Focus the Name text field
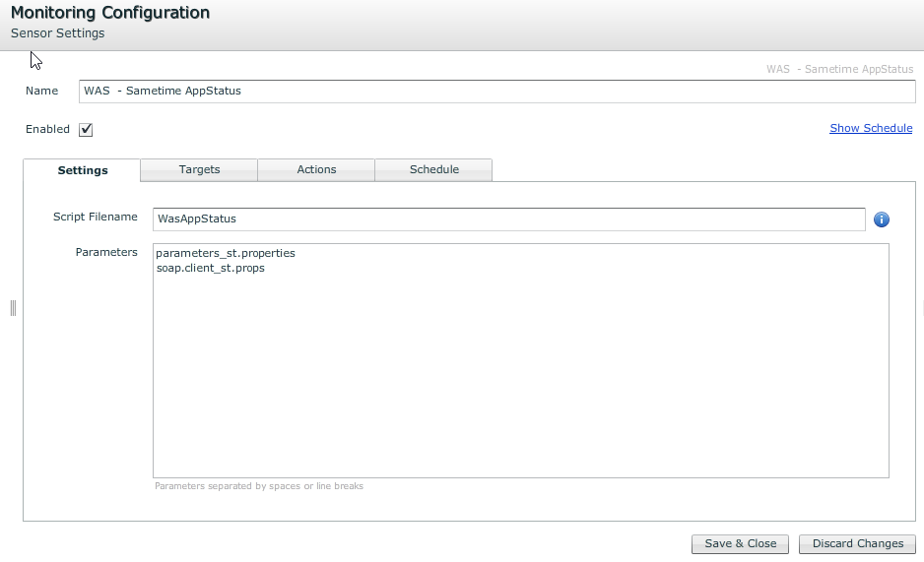Screen dimensions: 924x562 coord(496,91)
